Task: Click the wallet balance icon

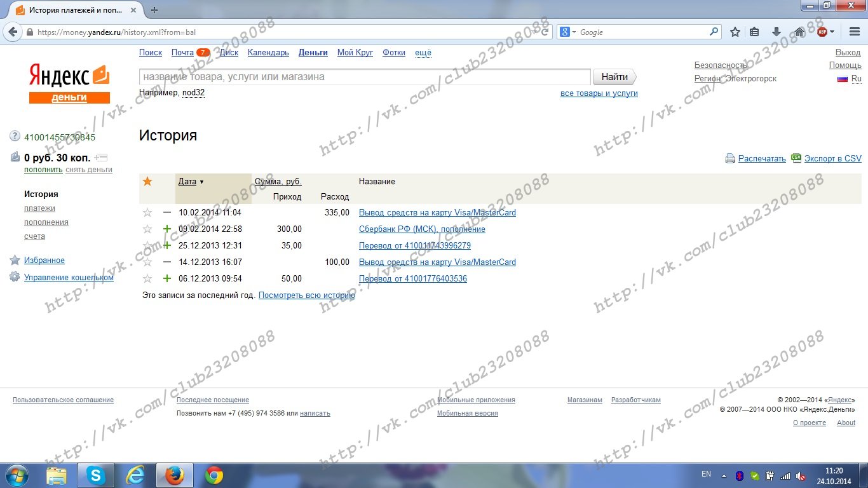Action: [15, 157]
